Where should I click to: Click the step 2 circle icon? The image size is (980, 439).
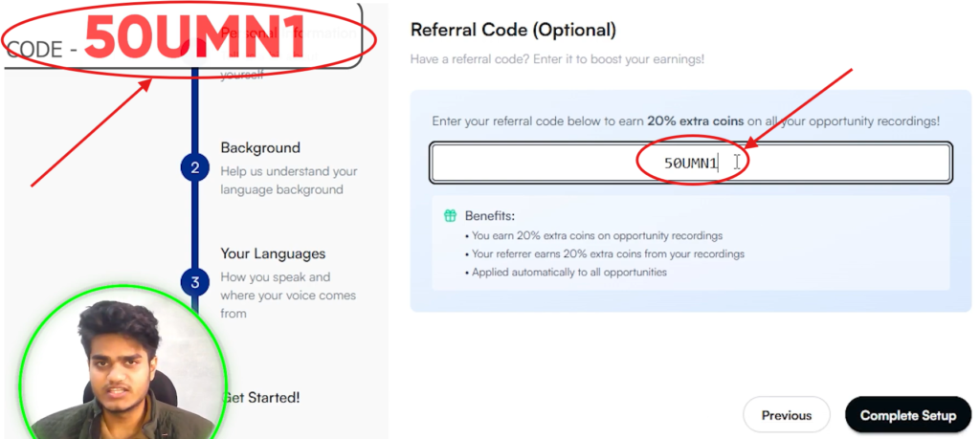click(194, 167)
